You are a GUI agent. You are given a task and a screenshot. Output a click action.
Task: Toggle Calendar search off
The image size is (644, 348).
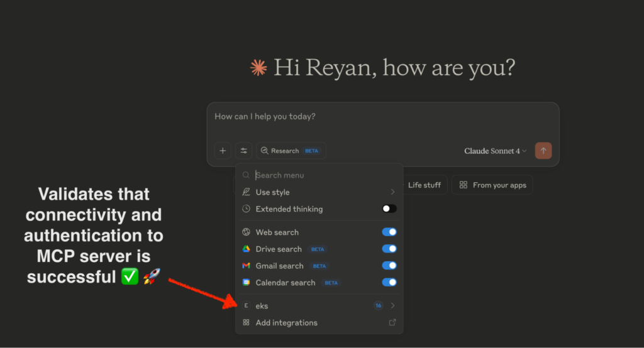pyautogui.click(x=389, y=282)
